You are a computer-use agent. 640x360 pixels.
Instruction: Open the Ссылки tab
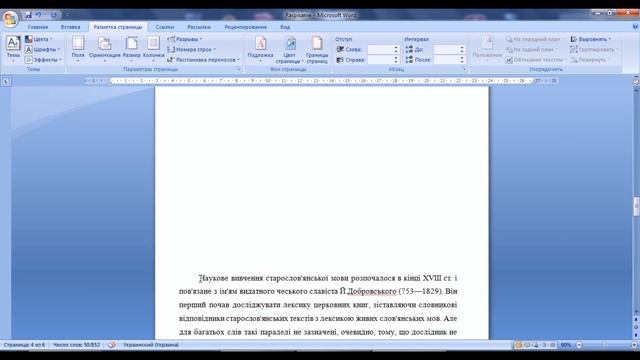click(165, 27)
